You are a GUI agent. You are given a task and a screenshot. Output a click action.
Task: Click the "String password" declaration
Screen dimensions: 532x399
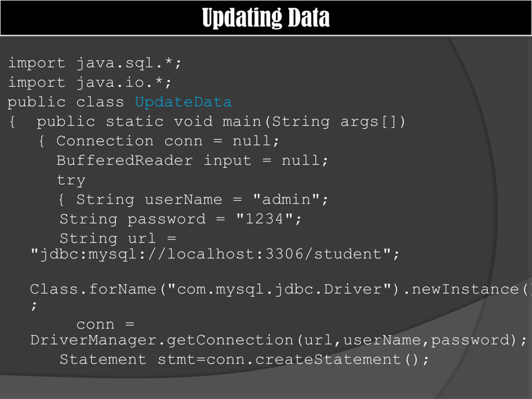(133, 219)
